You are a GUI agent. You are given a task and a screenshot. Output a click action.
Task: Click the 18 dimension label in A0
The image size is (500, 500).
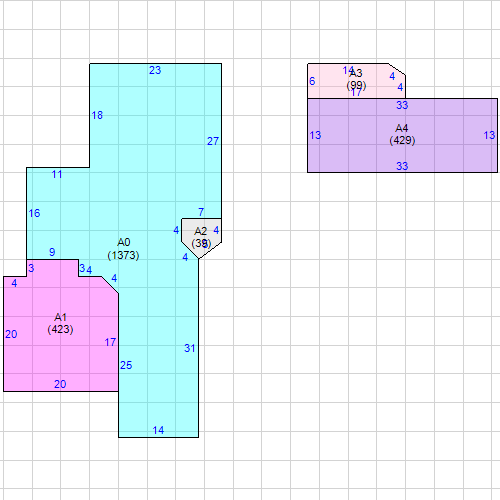coord(97,115)
